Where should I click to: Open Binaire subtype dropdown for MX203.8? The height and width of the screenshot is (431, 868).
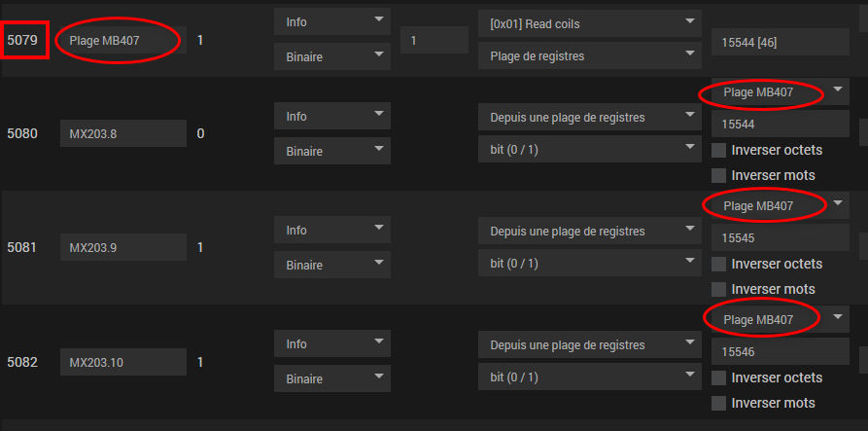(332, 151)
